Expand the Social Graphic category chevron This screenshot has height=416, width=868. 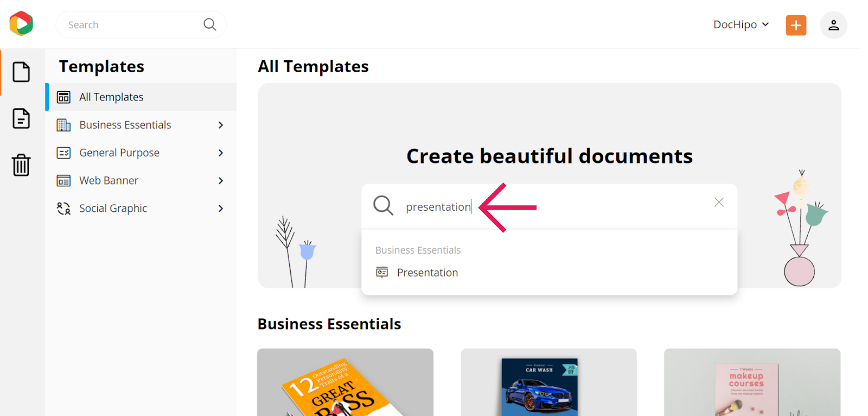pos(221,209)
